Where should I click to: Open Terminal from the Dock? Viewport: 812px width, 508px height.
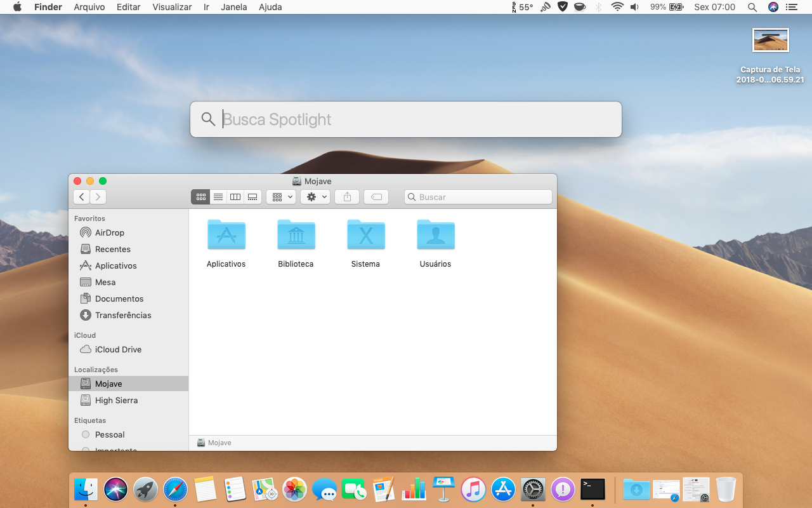click(x=593, y=490)
